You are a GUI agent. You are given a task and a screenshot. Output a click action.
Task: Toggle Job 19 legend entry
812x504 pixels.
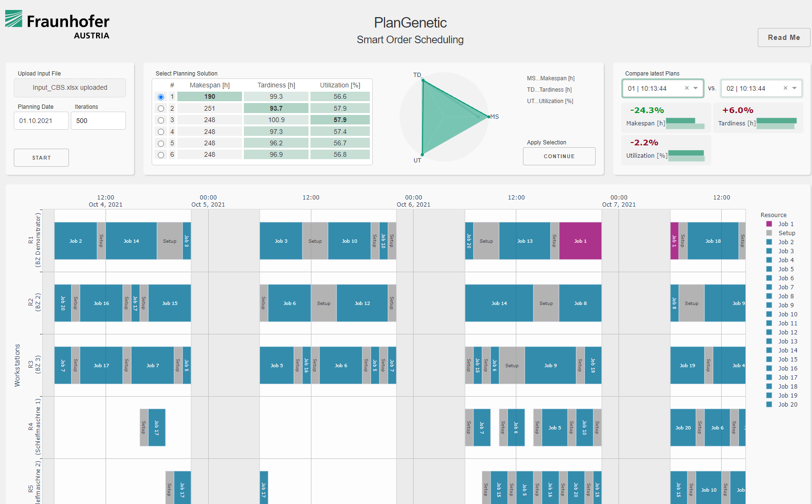coord(782,396)
